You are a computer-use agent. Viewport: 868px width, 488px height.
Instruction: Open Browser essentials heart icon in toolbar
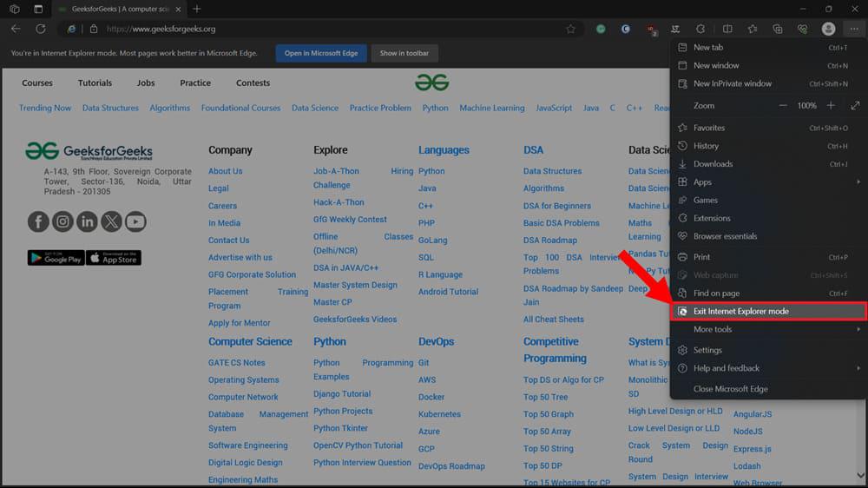pos(802,29)
